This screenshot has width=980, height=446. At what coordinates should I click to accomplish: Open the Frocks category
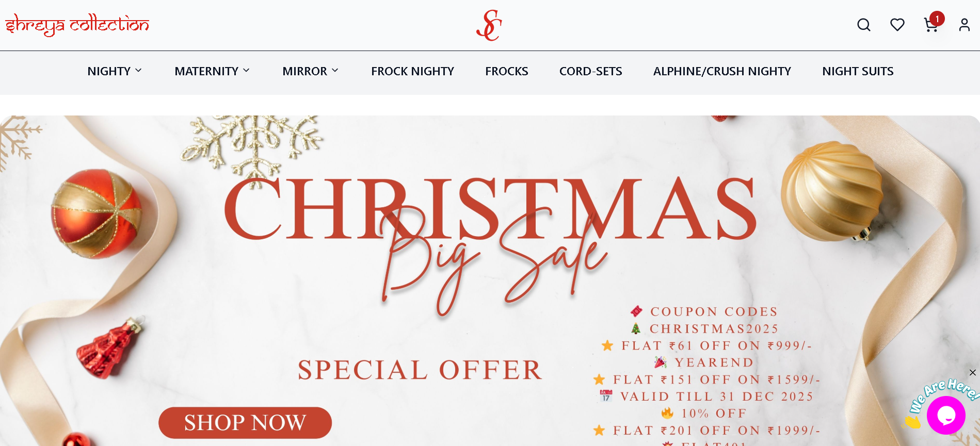coord(506,71)
